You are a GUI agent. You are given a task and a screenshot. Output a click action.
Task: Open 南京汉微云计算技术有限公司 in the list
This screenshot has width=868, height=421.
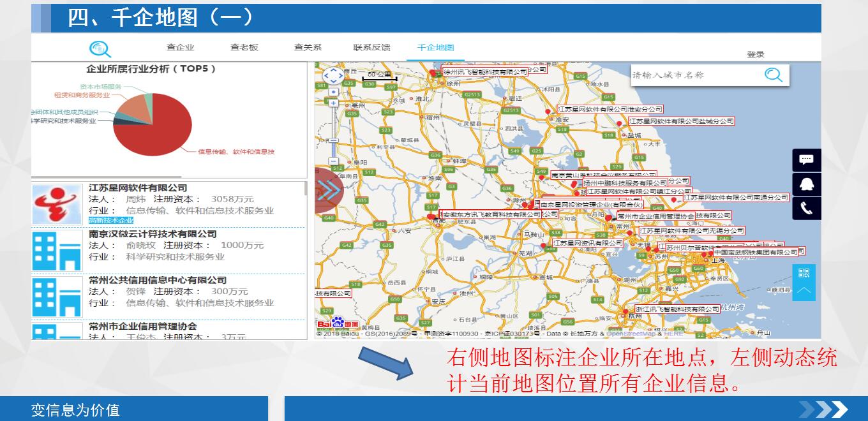(153, 234)
